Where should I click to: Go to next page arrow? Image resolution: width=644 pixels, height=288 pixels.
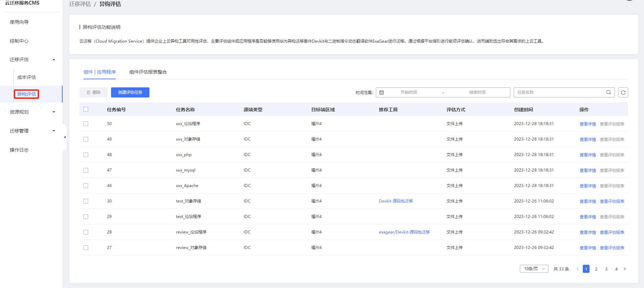(x=625, y=269)
